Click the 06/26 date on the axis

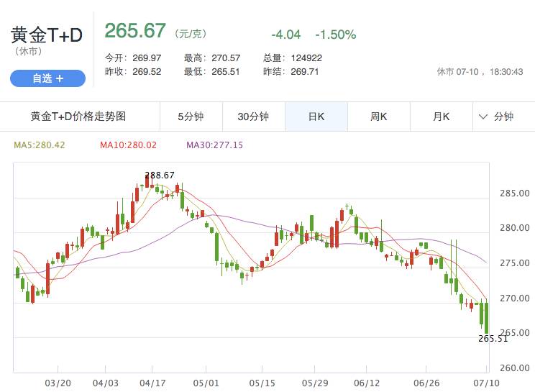(x=426, y=383)
